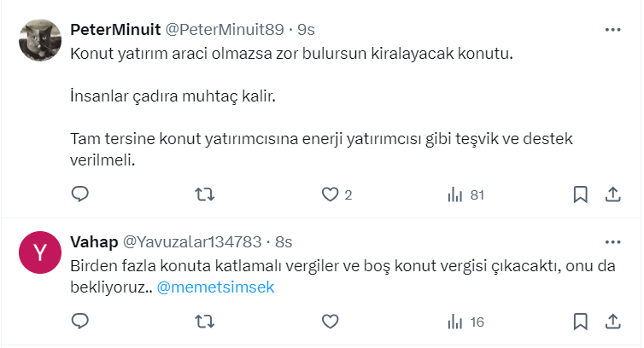Viewport: 644px width, 348px height.
Task: Bookmark PeterMinuit's tweet
Action: point(581,194)
